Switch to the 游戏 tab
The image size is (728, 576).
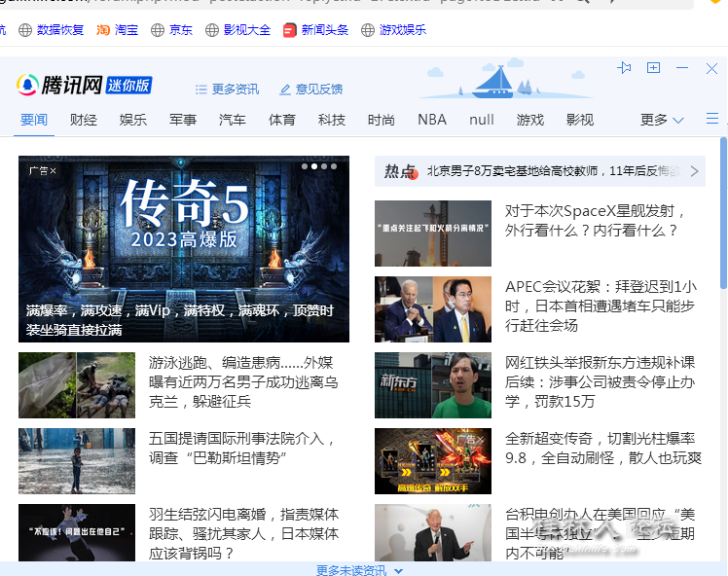click(530, 120)
